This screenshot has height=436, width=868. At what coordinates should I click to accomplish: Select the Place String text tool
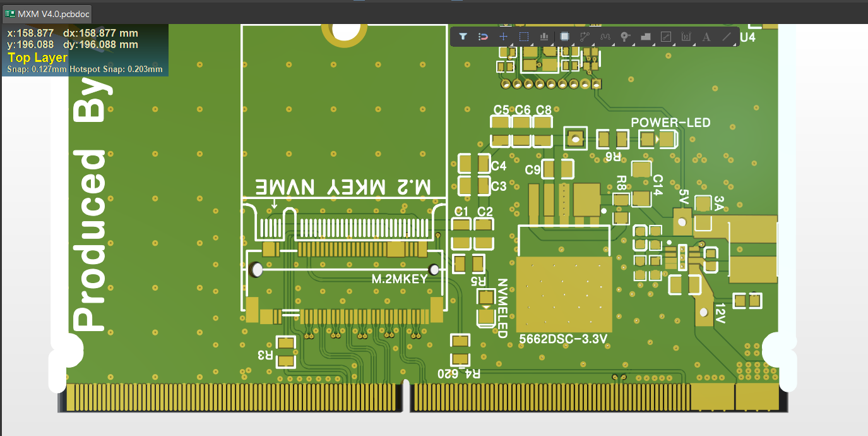pos(706,37)
